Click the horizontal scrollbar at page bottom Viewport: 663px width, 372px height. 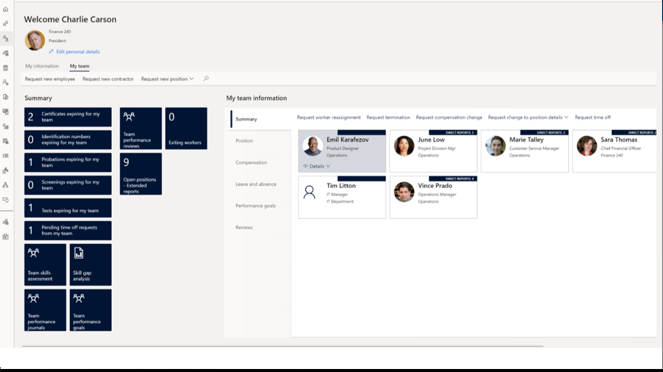pyautogui.click(x=283, y=346)
